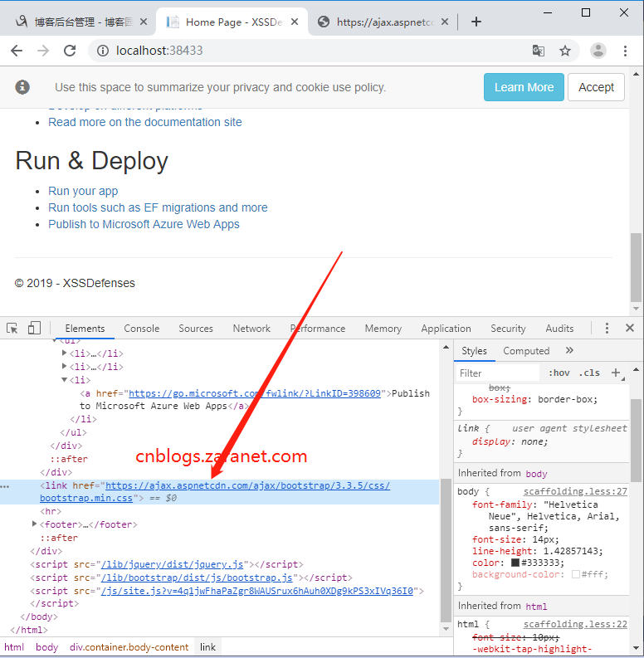Close the ajax.aspnetcdn tab

pos(445,22)
